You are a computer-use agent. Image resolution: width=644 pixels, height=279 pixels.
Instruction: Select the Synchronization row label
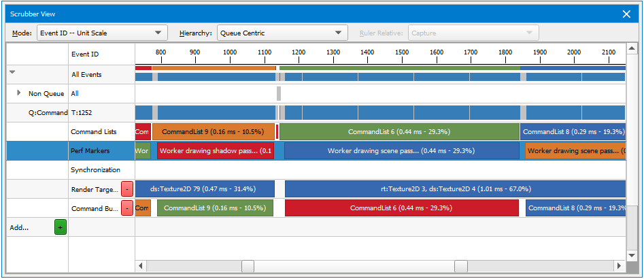[x=95, y=170]
